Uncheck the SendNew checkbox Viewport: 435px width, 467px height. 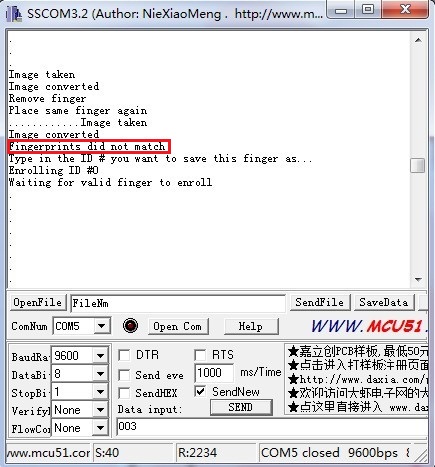200,391
